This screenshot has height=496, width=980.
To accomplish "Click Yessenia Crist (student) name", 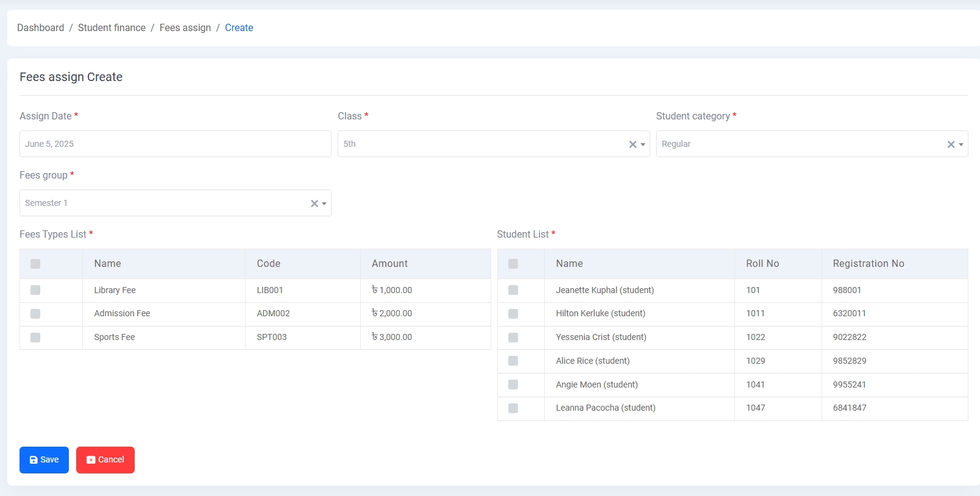I will [601, 337].
